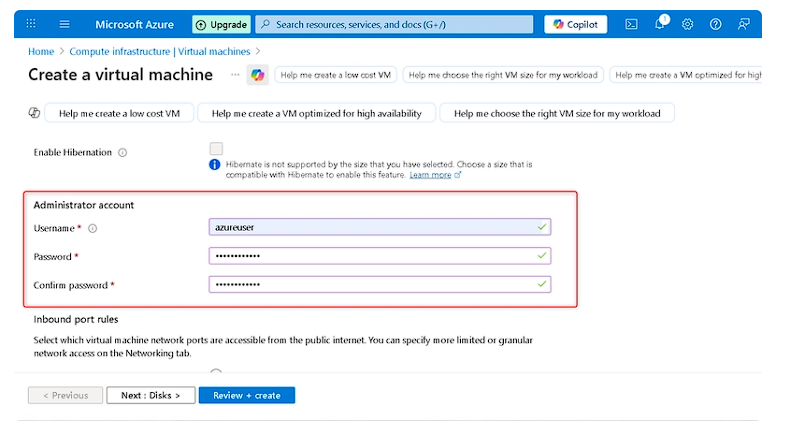Screen dimensions: 800x428
Task: Open the Help question mark icon
Action: coord(715,24)
